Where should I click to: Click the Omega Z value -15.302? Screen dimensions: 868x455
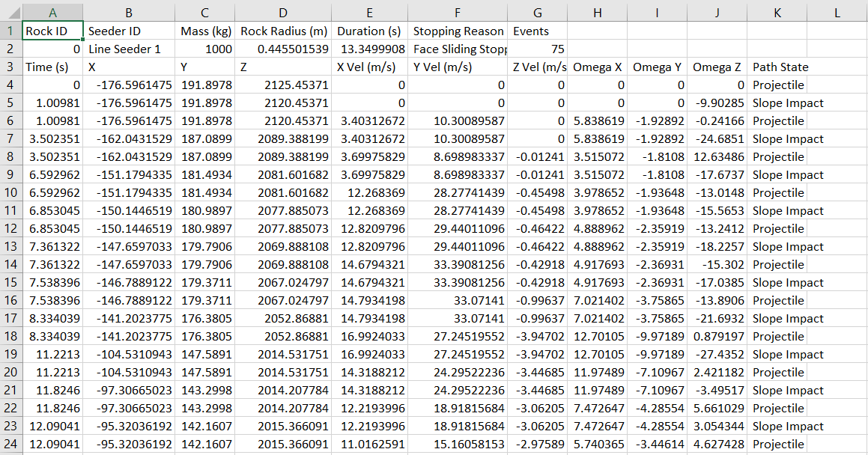tap(717, 264)
